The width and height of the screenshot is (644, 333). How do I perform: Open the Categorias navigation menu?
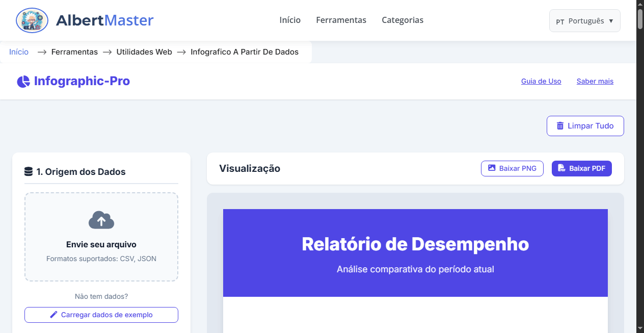pos(403,20)
